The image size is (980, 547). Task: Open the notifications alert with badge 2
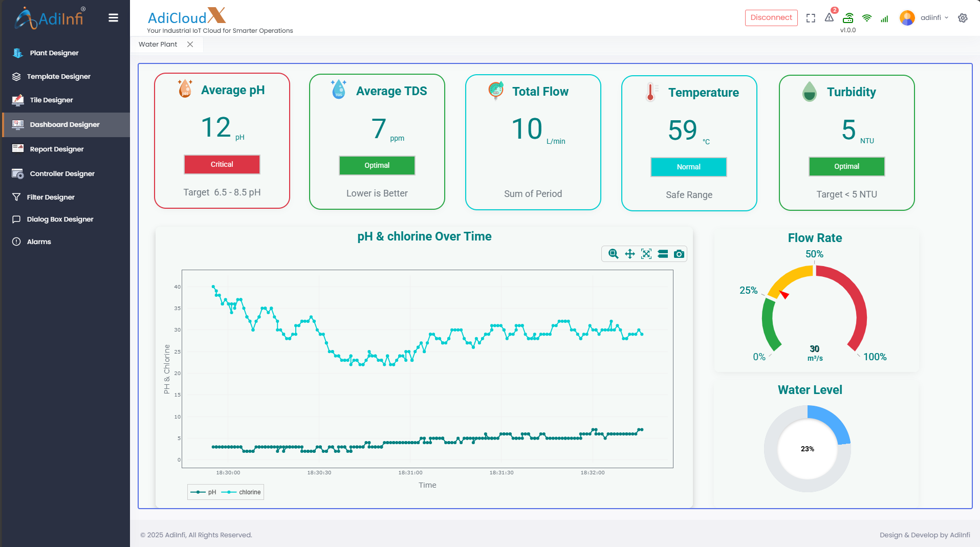[829, 18]
